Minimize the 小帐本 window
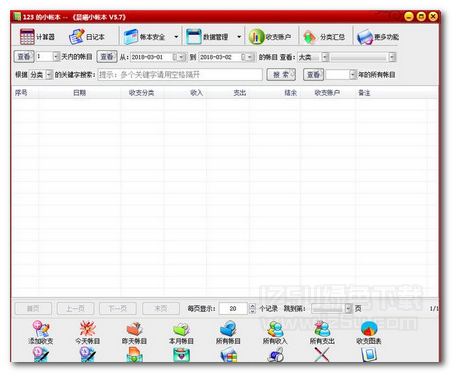This screenshot has height=373, width=452. pos(409,16)
